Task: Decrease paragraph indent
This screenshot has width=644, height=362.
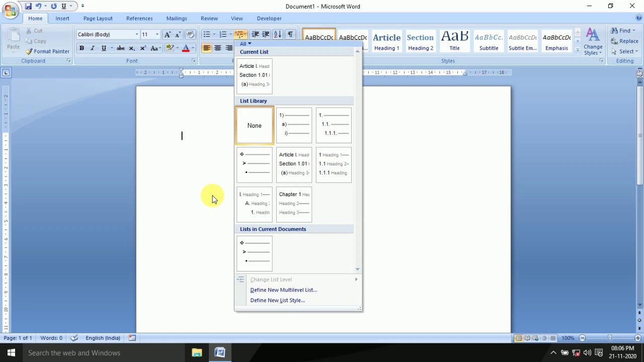Action: [x=255, y=35]
